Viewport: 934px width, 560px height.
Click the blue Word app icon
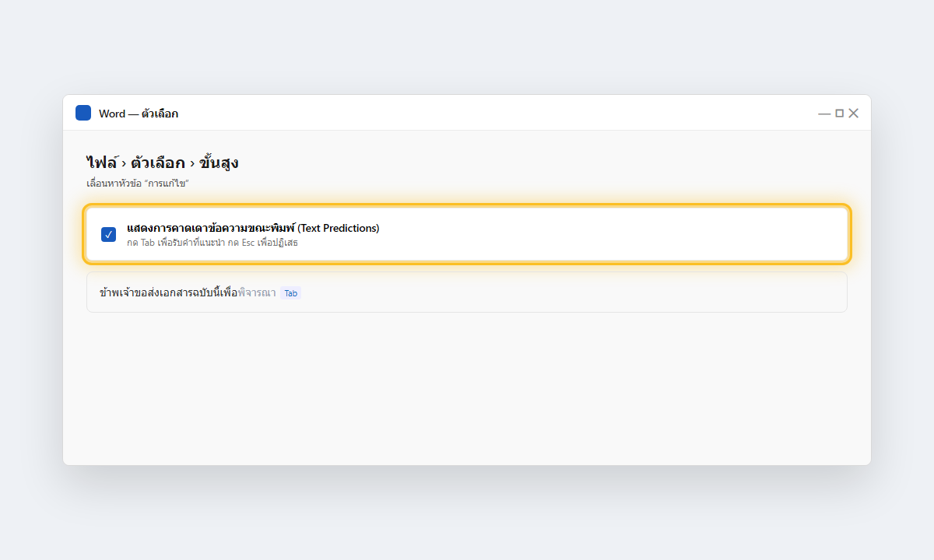pos(83,113)
